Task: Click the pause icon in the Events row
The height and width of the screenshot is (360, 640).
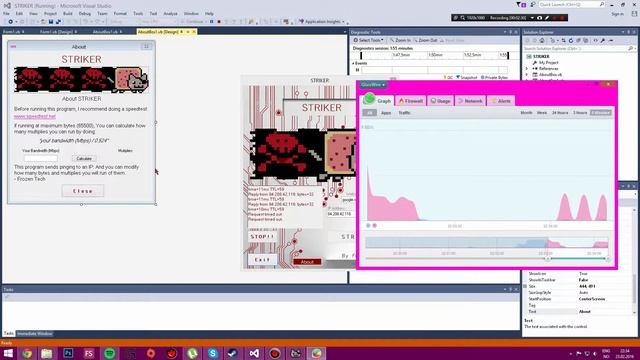Action: (x=358, y=70)
